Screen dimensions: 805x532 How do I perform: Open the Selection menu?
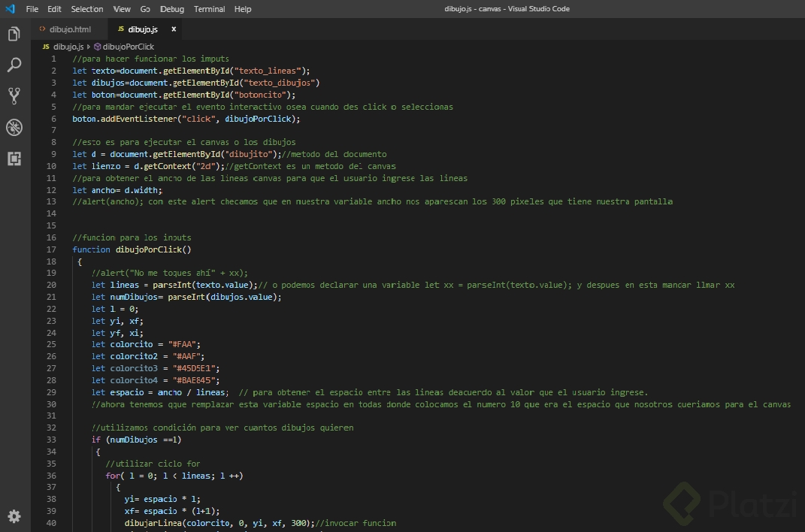86,9
